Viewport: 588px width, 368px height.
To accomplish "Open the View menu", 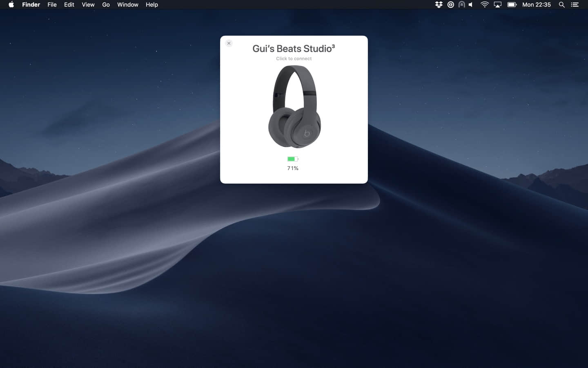I will click(x=88, y=4).
